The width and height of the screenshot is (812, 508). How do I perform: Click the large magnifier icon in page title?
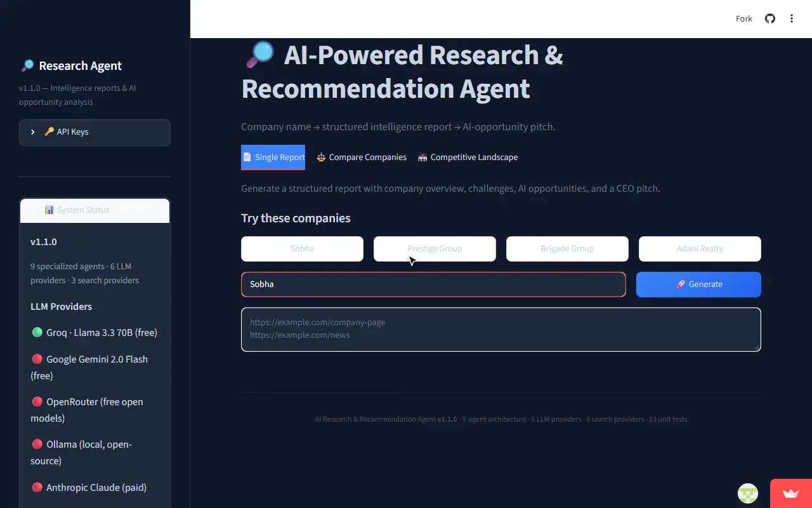[259, 55]
